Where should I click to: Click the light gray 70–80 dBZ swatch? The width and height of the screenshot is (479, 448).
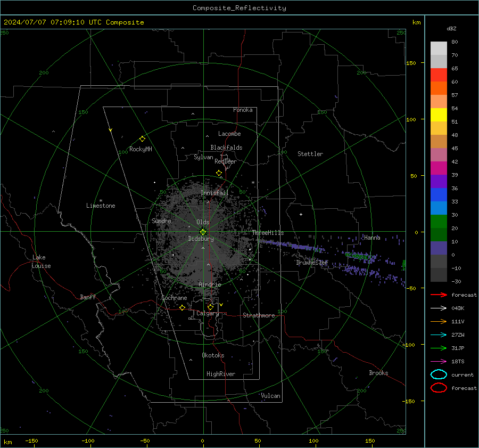tap(439, 48)
